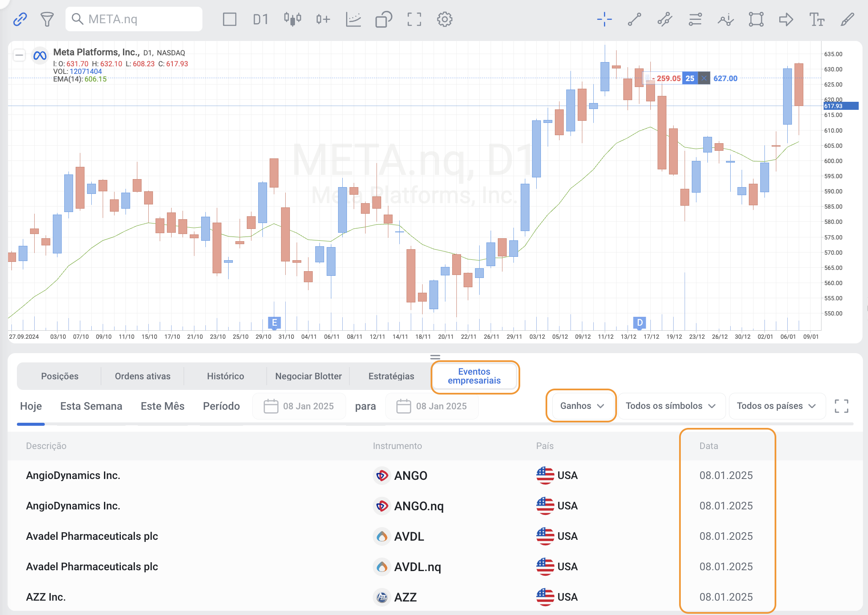Pick the brush drawing tool
This screenshot has height=615, width=868.
coord(847,19)
